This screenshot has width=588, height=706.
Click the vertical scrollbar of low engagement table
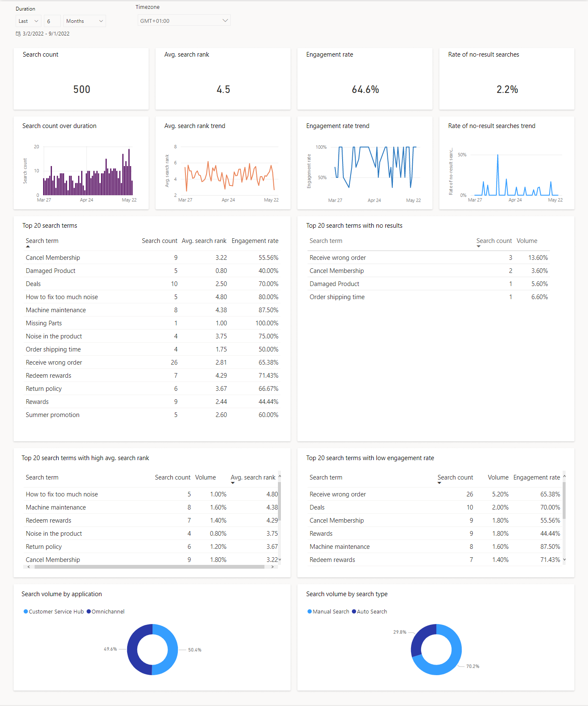pos(564,500)
